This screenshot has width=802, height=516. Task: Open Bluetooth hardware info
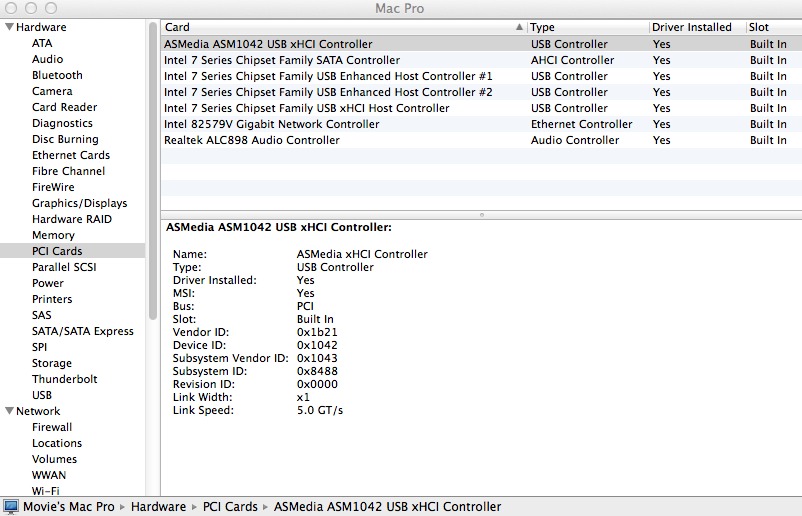click(57, 75)
